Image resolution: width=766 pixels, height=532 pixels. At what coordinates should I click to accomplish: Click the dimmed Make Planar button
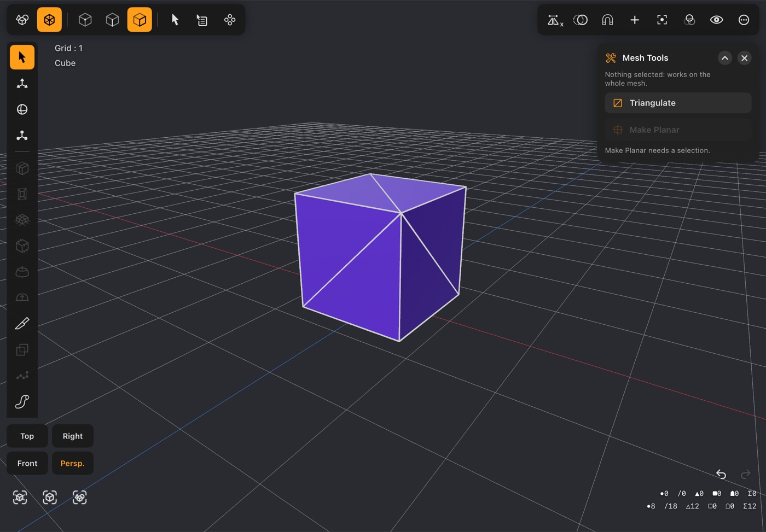tap(678, 130)
